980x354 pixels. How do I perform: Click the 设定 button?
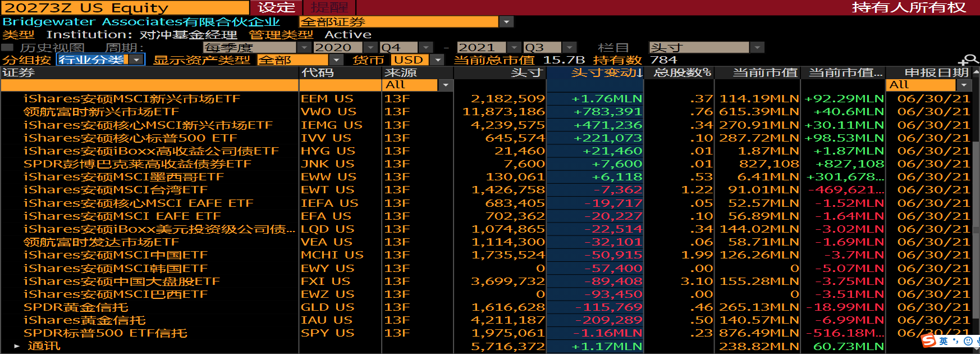click(277, 8)
